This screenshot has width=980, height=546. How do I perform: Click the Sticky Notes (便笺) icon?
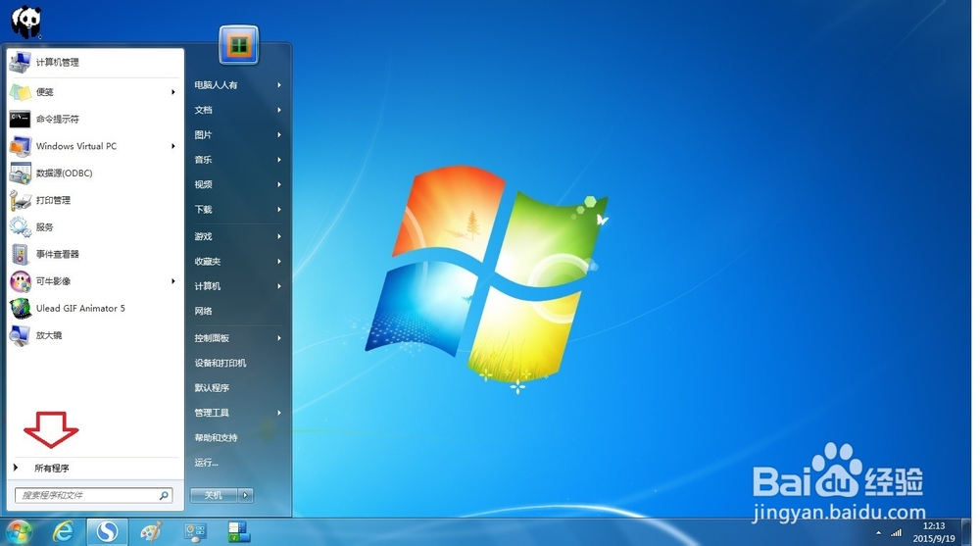tap(20, 92)
